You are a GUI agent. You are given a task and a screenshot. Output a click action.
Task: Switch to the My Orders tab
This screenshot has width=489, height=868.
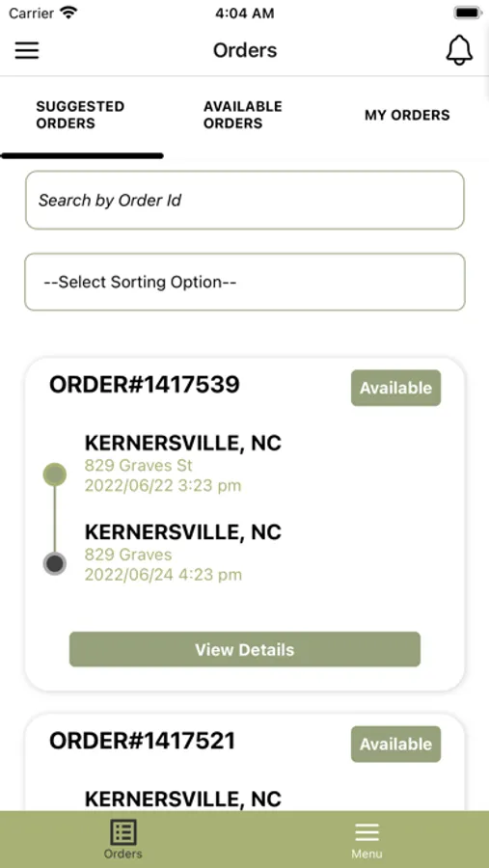click(x=407, y=115)
